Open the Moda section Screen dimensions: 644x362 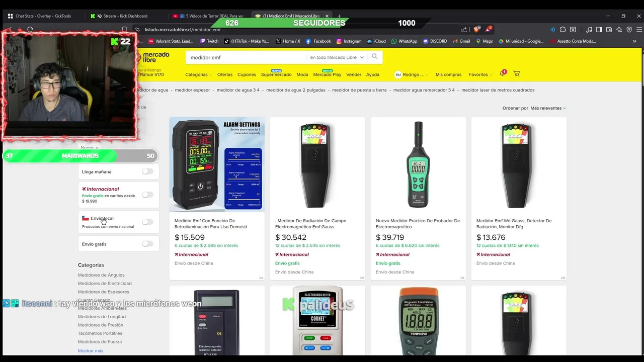tap(302, 74)
